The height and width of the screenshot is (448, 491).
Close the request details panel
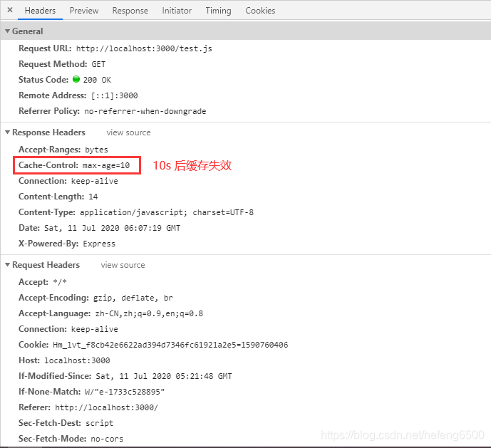(10, 10)
